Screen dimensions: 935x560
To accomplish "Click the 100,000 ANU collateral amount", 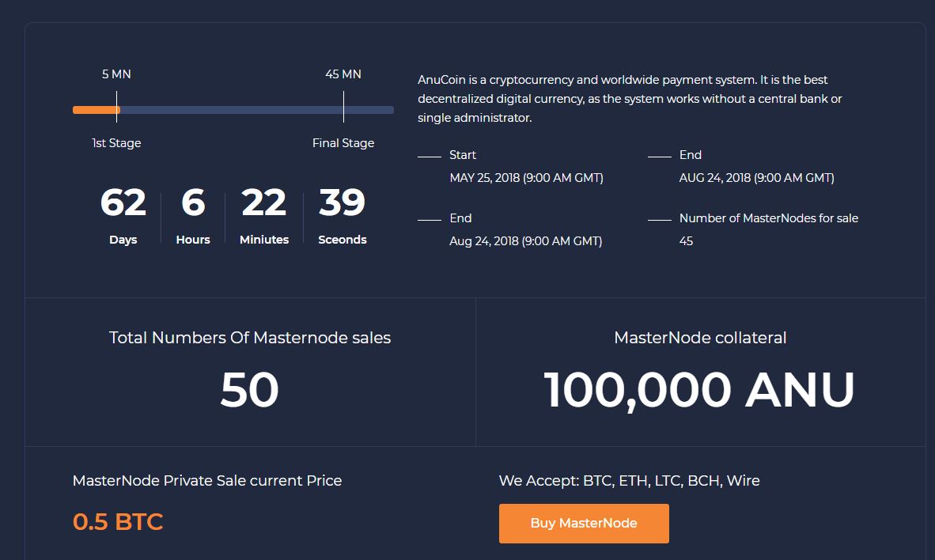I will click(699, 391).
